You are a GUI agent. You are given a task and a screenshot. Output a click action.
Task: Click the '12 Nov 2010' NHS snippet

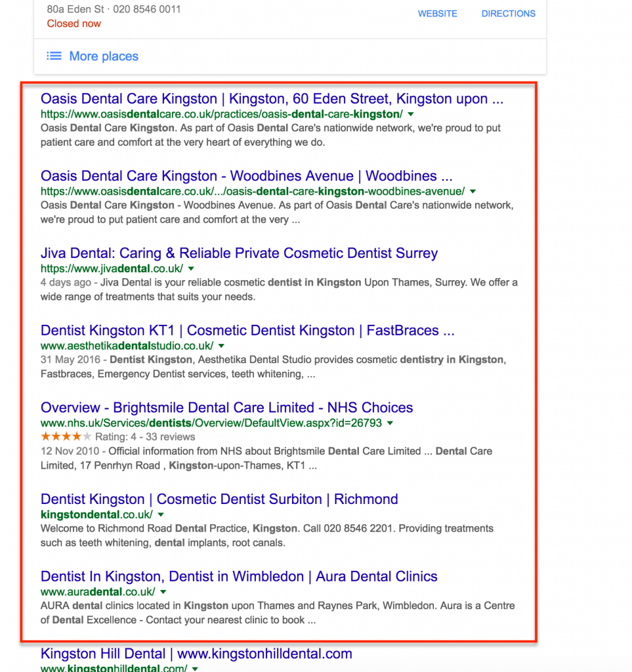(x=266, y=458)
